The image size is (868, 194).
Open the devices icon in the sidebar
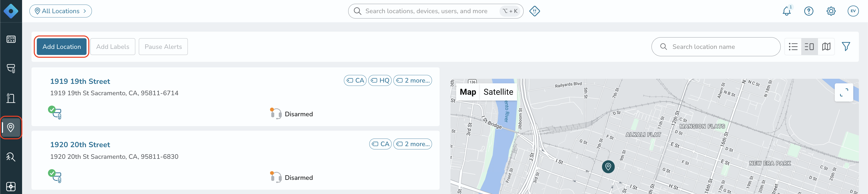click(x=11, y=69)
